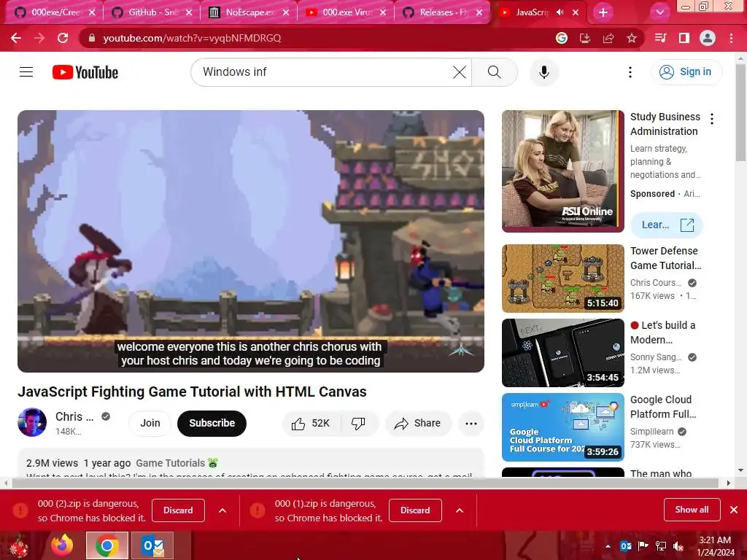Toggle the Chrome side panel
Image resolution: width=747 pixels, height=560 pixels.
pyautogui.click(x=684, y=38)
